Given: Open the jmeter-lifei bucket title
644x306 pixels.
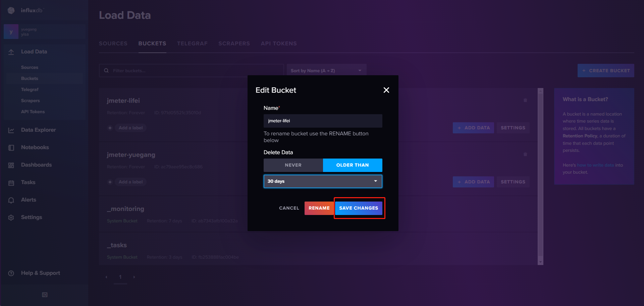Looking at the screenshot, I should (x=123, y=101).
